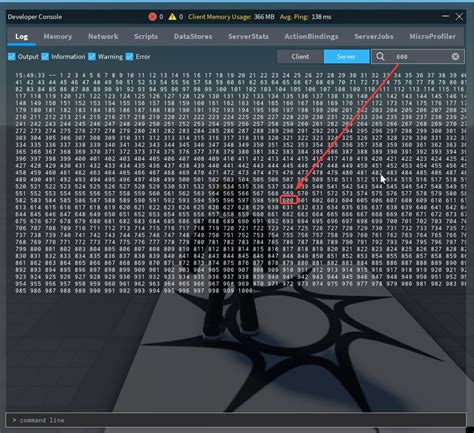The height and width of the screenshot is (433, 474).
Task: Click the Developer Console title text
Action: [35, 17]
